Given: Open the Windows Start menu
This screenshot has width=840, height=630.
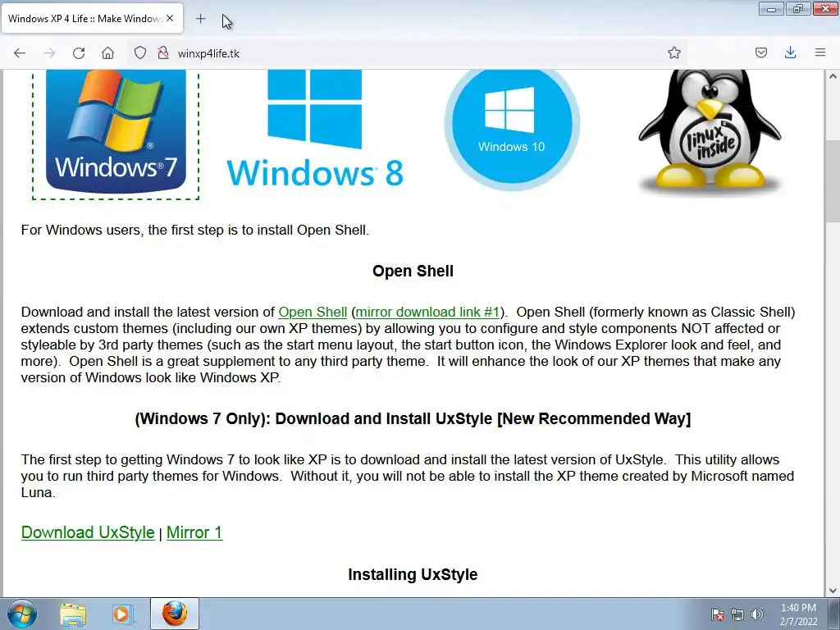Looking at the screenshot, I should click(22, 614).
